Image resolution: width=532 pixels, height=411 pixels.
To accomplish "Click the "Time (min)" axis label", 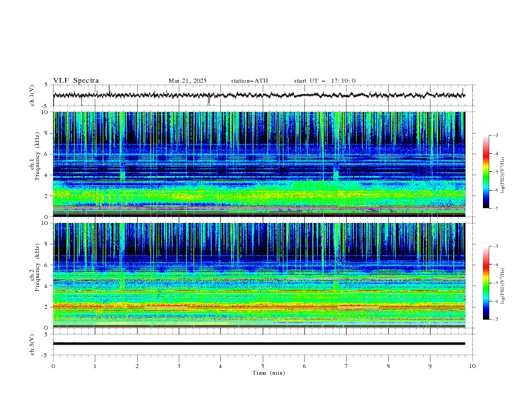I will click(269, 373).
